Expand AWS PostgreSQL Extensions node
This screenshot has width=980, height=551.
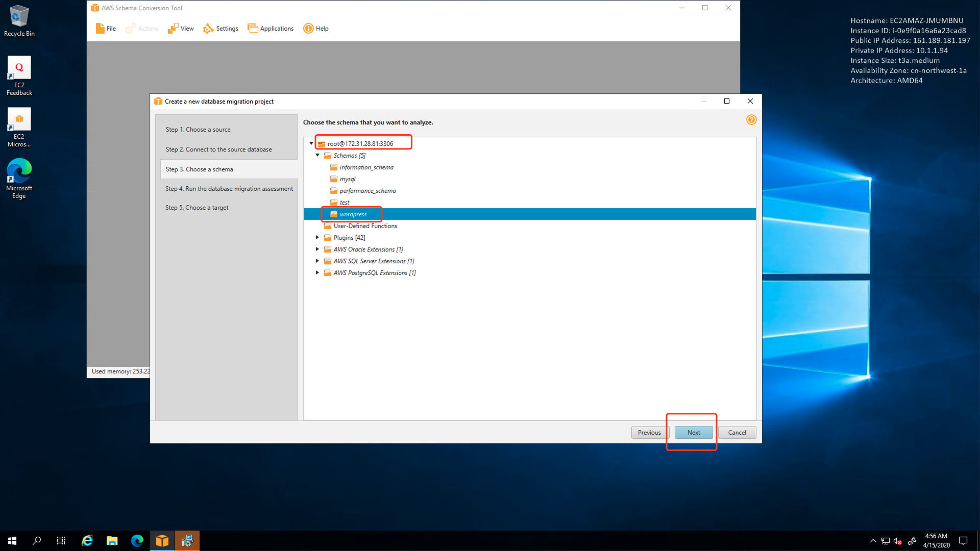coord(317,272)
